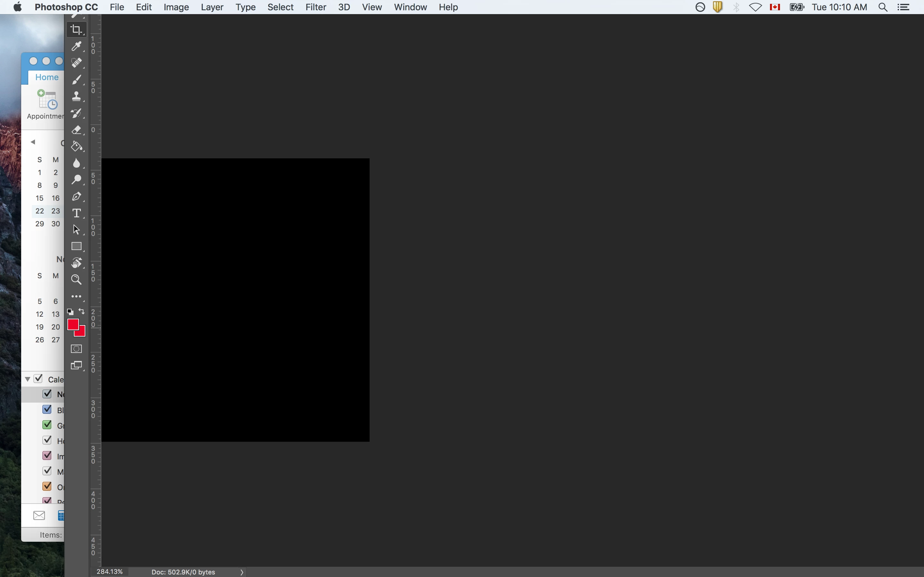
Task: Open the Filter menu
Action: click(315, 7)
